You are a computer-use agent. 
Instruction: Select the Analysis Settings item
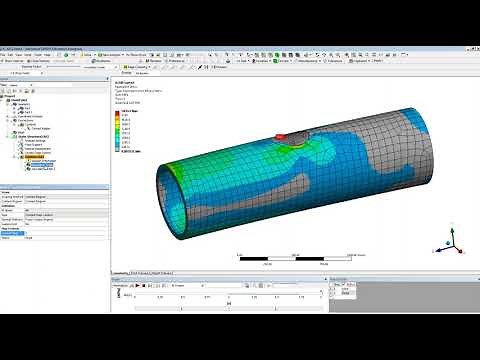(x=35, y=141)
